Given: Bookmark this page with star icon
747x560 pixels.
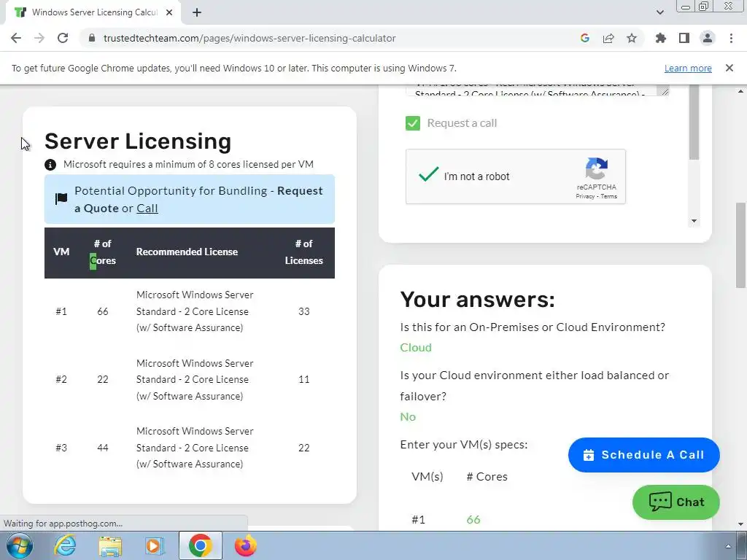Looking at the screenshot, I should [x=632, y=38].
